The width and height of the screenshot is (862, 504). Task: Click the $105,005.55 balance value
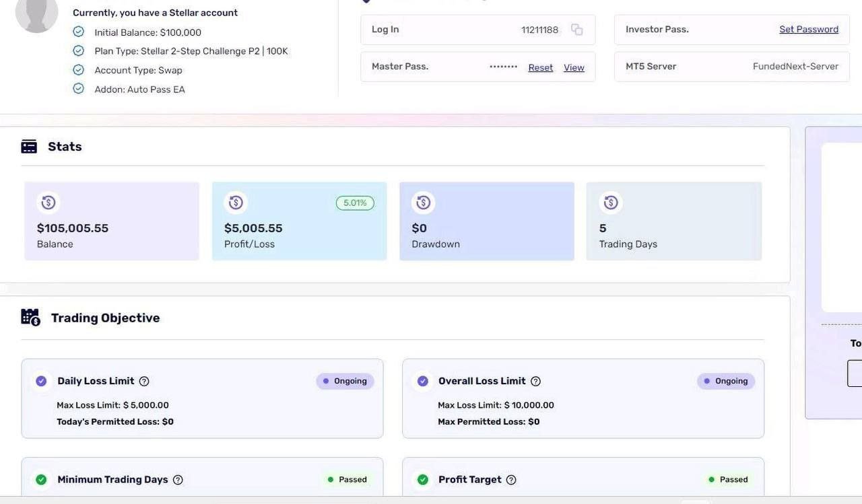tap(73, 228)
